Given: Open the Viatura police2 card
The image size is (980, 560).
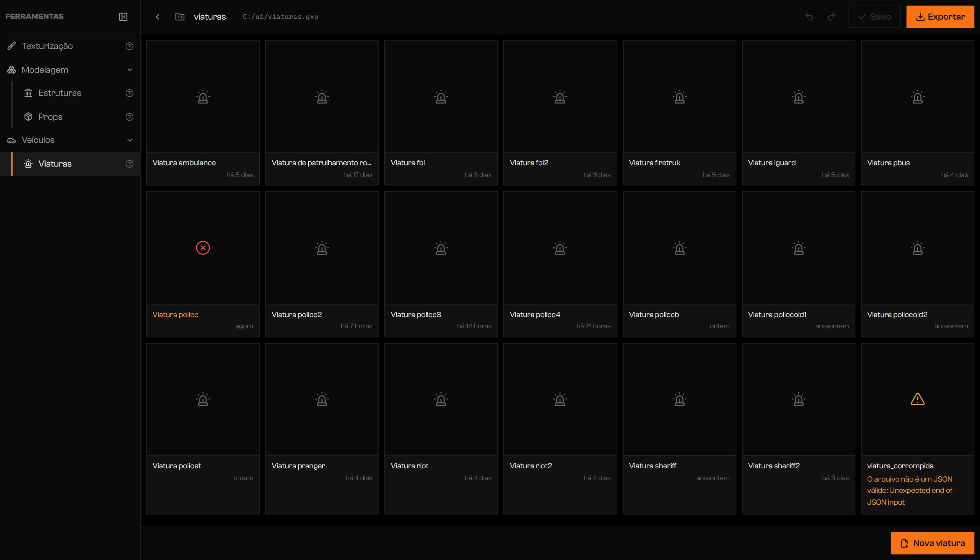Looking at the screenshot, I should [x=322, y=264].
